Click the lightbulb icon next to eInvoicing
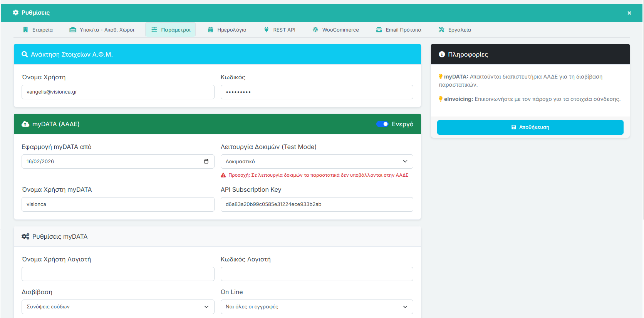 click(x=441, y=99)
